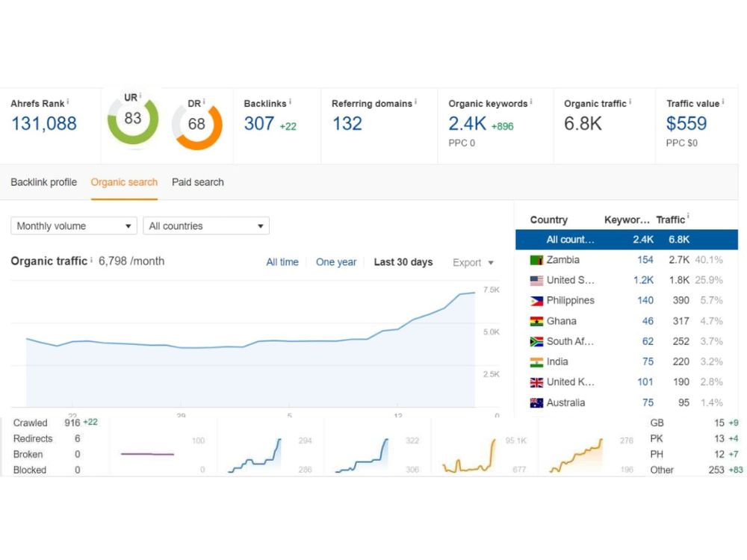Viewport: 747px width, 560px height.
Task: Click the Australia flag icon
Action: [536, 403]
